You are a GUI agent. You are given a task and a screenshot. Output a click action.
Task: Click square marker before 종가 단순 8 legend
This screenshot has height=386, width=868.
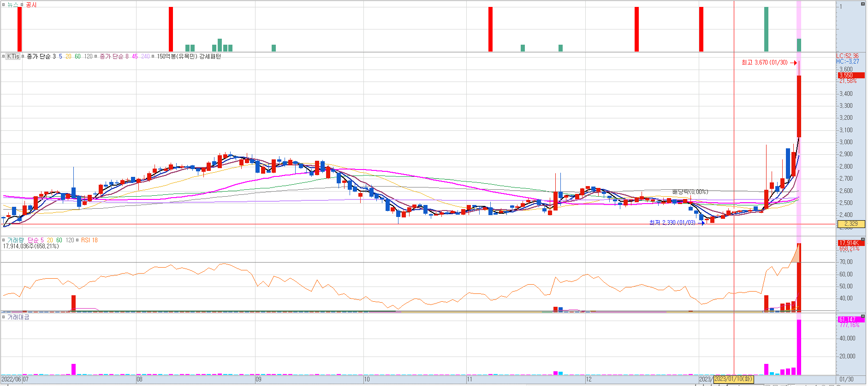(96, 56)
